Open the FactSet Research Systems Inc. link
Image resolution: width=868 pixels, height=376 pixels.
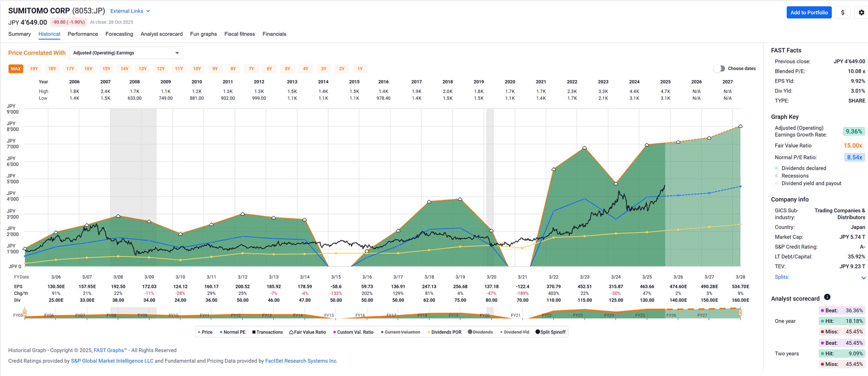tap(301, 361)
